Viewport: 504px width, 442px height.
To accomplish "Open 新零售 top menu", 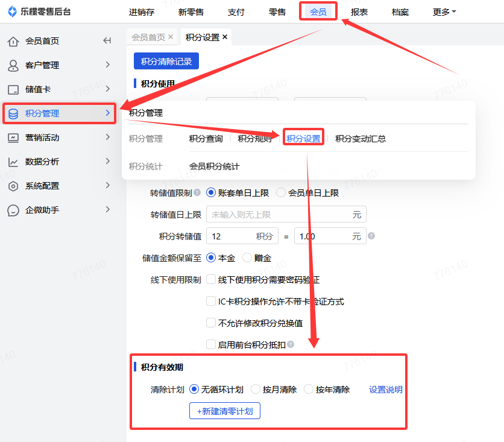I will pos(191,12).
